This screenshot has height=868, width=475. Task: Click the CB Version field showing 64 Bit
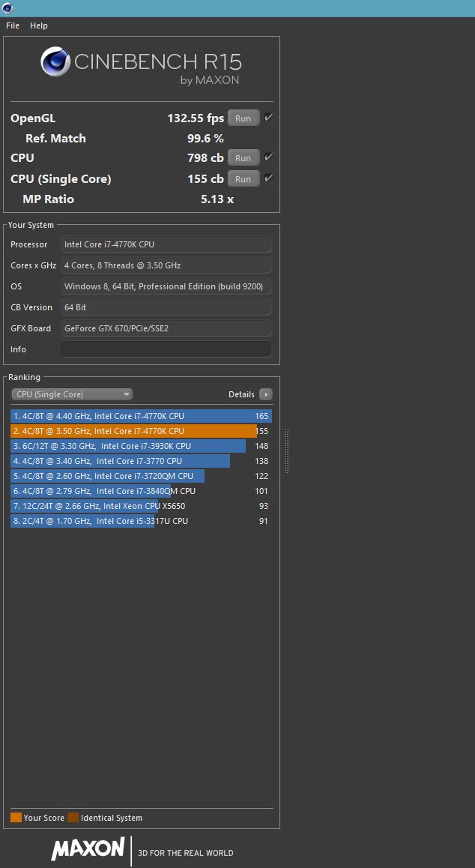pos(166,307)
